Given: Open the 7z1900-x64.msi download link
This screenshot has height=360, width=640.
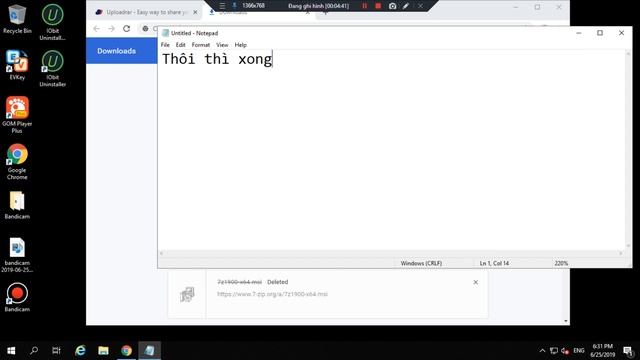Looking at the screenshot, I should [272, 294].
